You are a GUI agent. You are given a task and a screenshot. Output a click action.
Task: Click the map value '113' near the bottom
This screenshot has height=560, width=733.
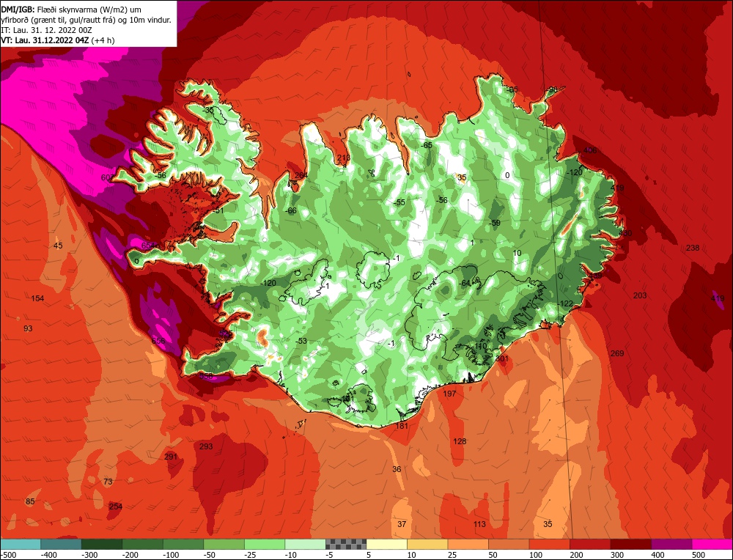tap(479, 524)
